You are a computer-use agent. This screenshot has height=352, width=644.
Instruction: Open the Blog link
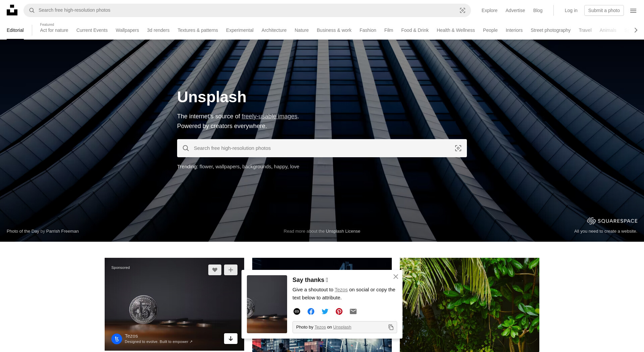point(538,10)
